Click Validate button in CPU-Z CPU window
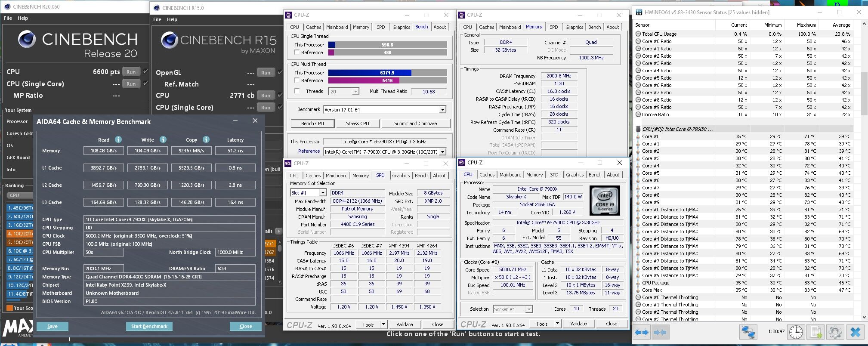Screen dimensions: 868x346 pos(578,324)
